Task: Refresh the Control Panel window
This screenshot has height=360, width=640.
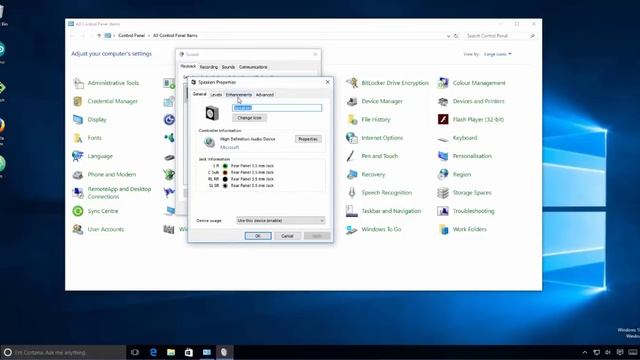Action: click(456, 36)
